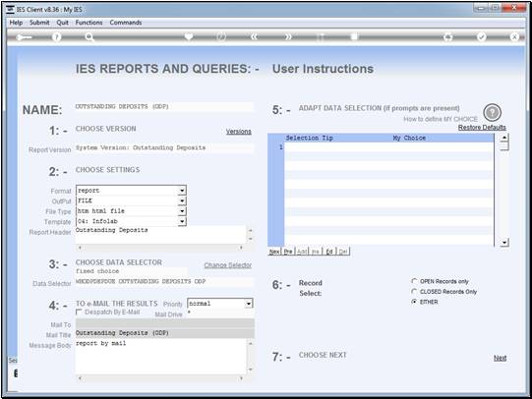Viewport: 532px width, 399px height.
Task: Click the selection grid scrollbar down arrow
Action: (504, 243)
